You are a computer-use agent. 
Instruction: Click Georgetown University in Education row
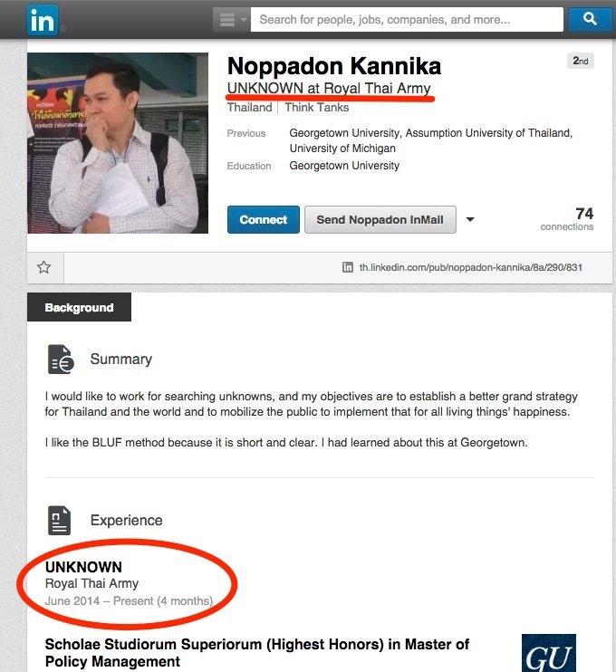344,166
